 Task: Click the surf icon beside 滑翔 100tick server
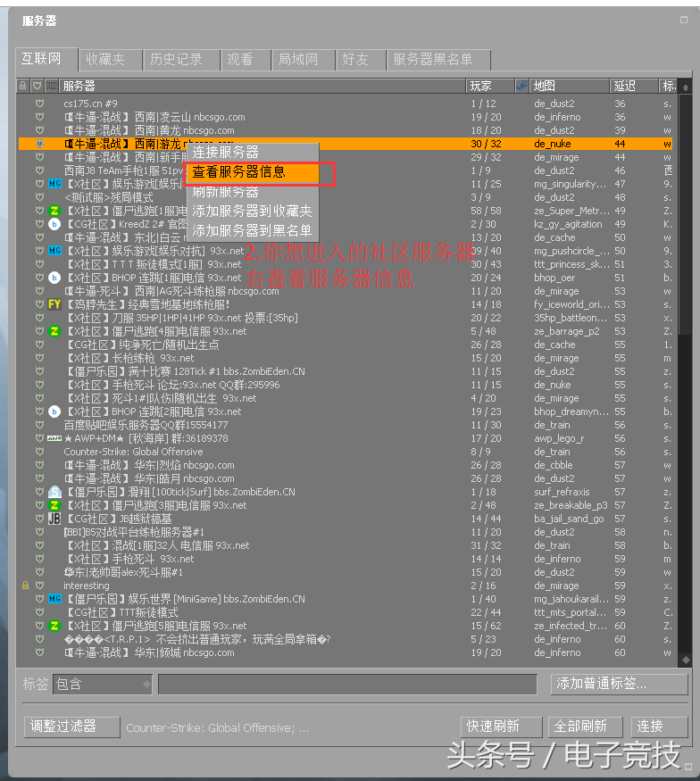point(54,492)
